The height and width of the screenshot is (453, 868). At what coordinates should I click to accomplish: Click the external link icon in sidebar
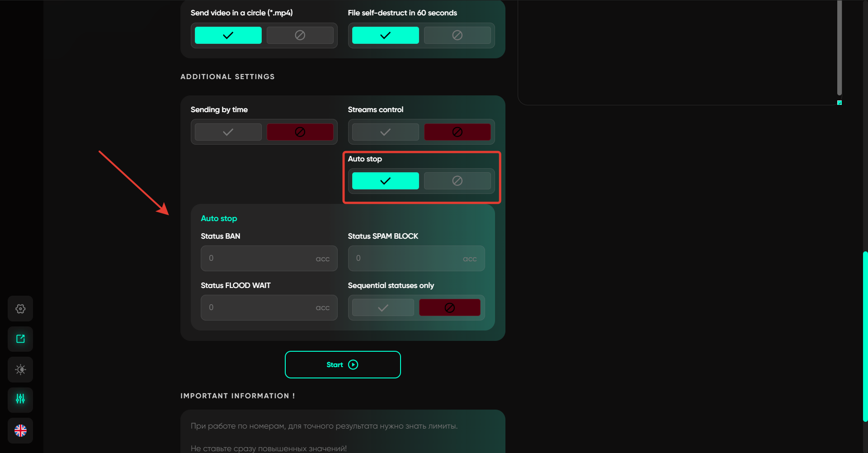click(20, 339)
